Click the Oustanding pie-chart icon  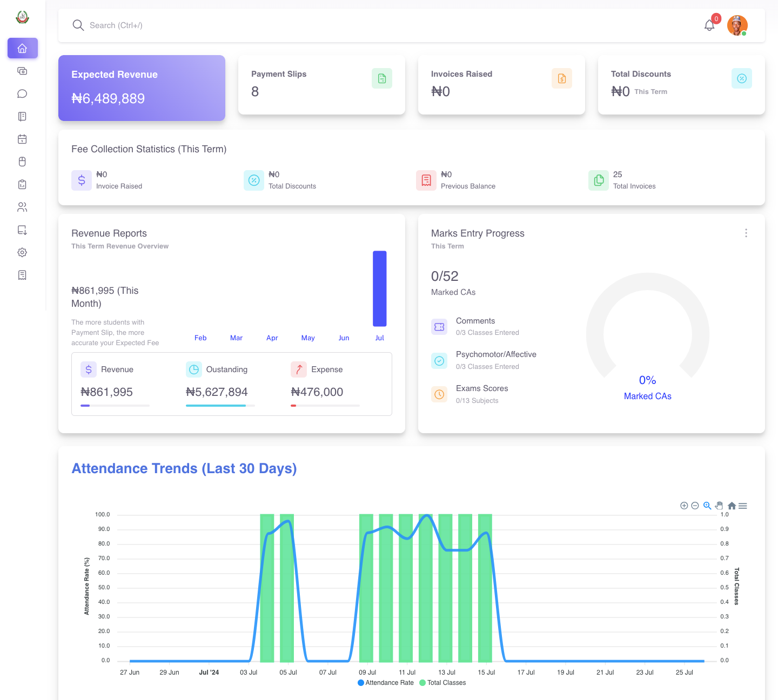(x=194, y=369)
